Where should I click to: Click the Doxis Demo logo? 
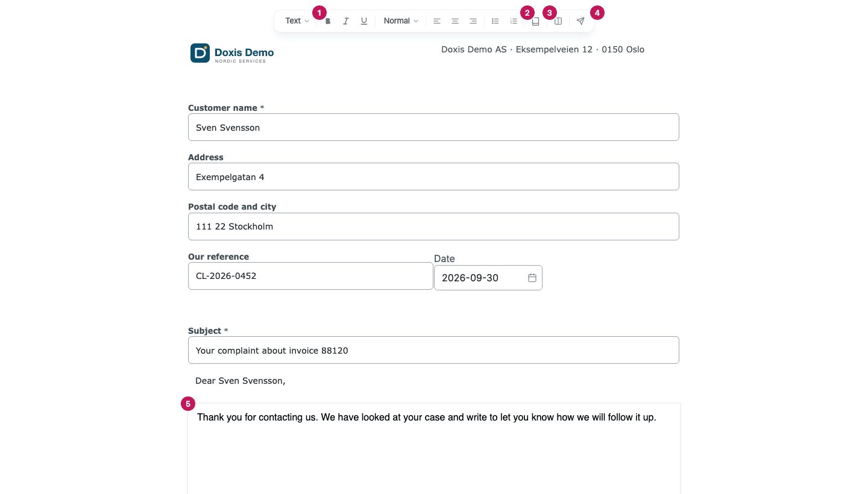232,53
